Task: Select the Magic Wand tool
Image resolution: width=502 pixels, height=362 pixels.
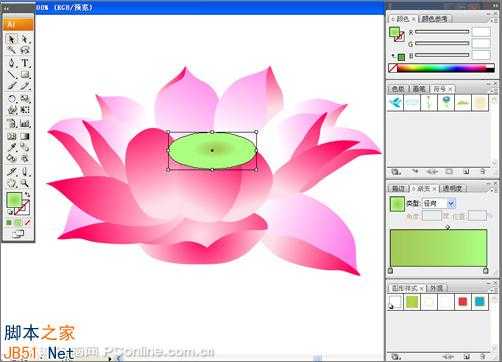Action: 11,50
